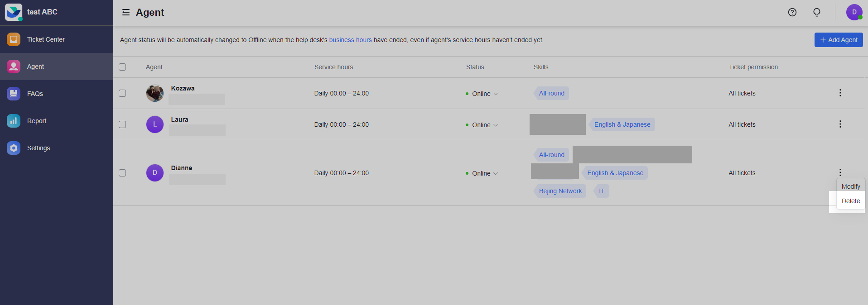The width and height of the screenshot is (868, 305).
Task: Click Kozawa's profile photo
Action: [x=155, y=93]
